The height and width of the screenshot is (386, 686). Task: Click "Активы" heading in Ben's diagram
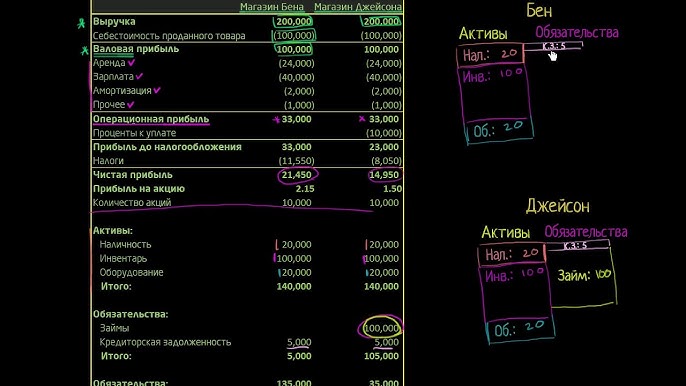[x=483, y=34]
